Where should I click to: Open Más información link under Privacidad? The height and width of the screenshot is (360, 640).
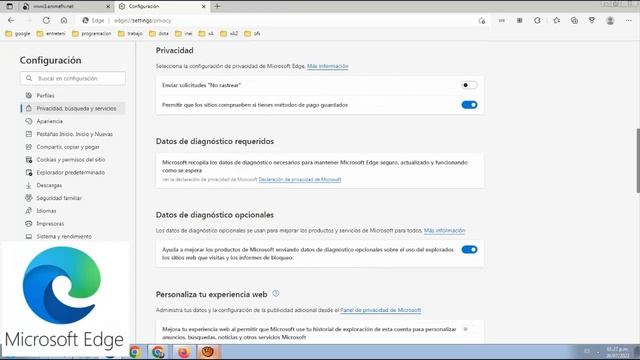(328, 66)
